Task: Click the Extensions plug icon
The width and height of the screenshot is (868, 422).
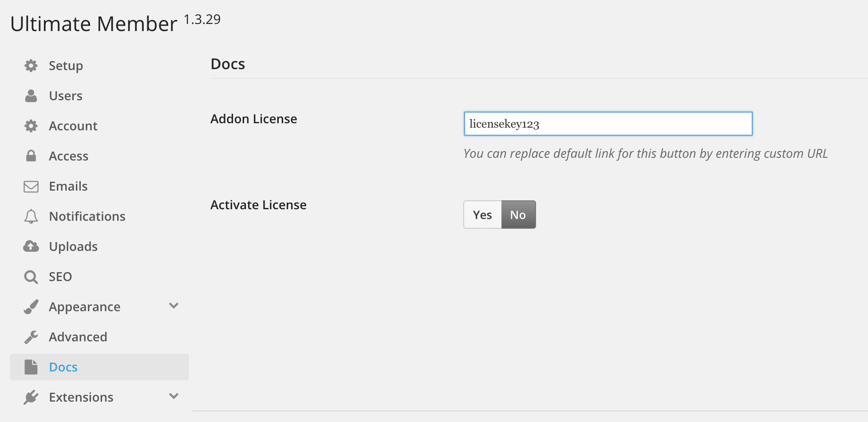Action: (31, 397)
